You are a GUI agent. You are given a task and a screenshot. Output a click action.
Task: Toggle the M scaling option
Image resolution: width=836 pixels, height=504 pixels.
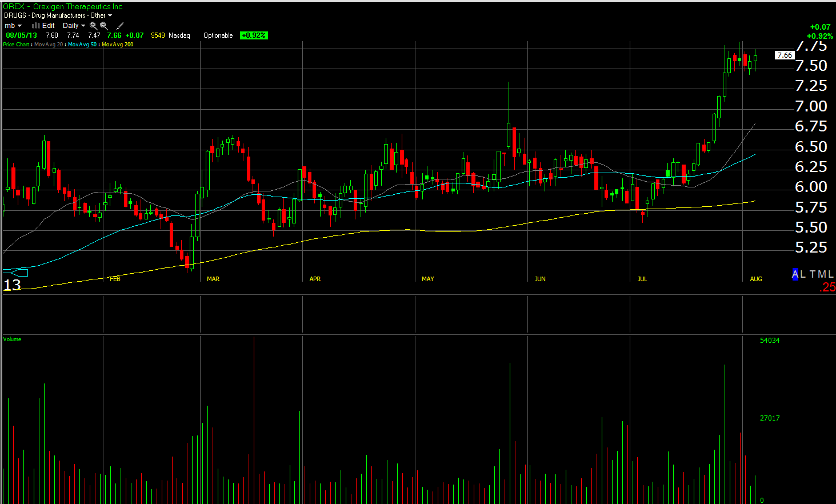coord(822,274)
